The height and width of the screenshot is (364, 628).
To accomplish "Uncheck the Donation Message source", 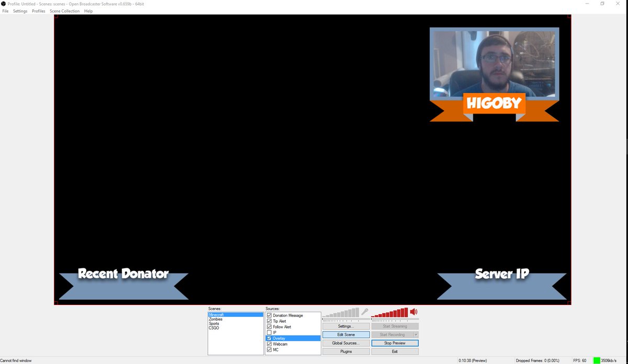I will [x=269, y=315].
